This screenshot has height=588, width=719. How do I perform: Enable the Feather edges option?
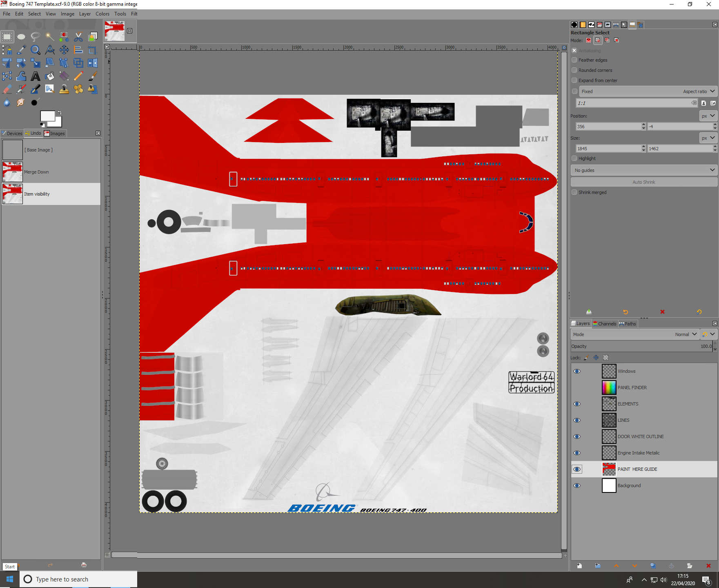point(574,60)
